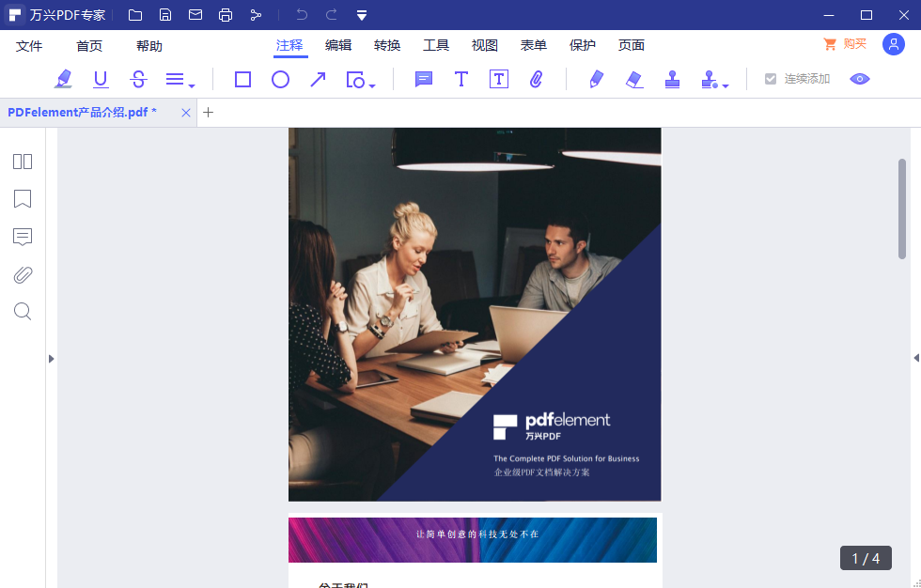The width and height of the screenshot is (921, 588).
Task: Insert a file attachment with paperclip tool
Action: pos(536,80)
